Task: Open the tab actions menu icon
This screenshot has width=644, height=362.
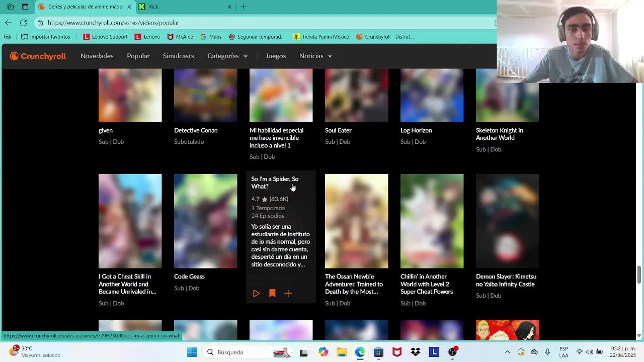Action: click(x=25, y=7)
